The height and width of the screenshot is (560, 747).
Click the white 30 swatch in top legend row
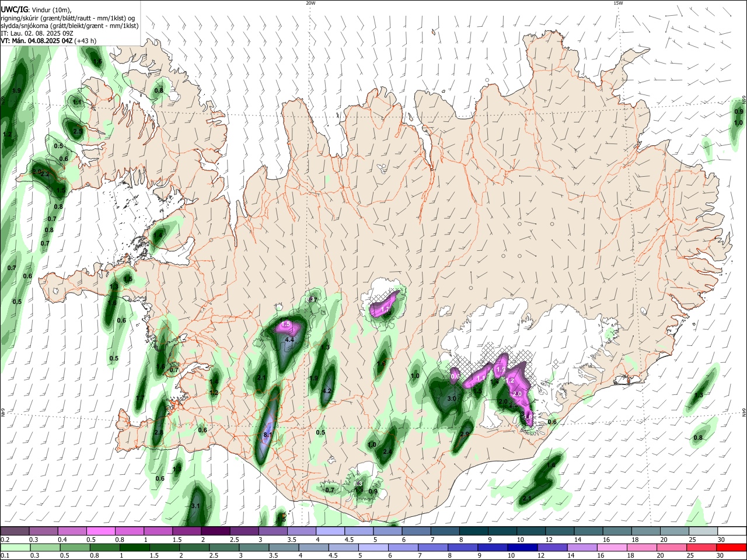pyautogui.click(x=732, y=531)
